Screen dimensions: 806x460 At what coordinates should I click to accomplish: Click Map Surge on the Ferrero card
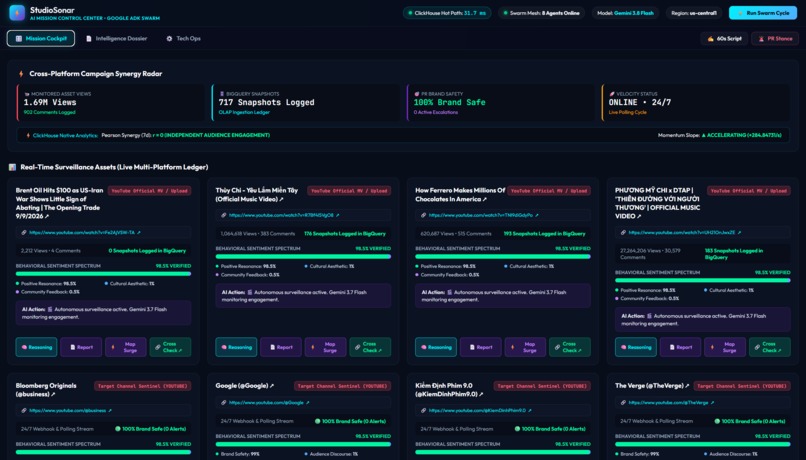click(525, 347)
